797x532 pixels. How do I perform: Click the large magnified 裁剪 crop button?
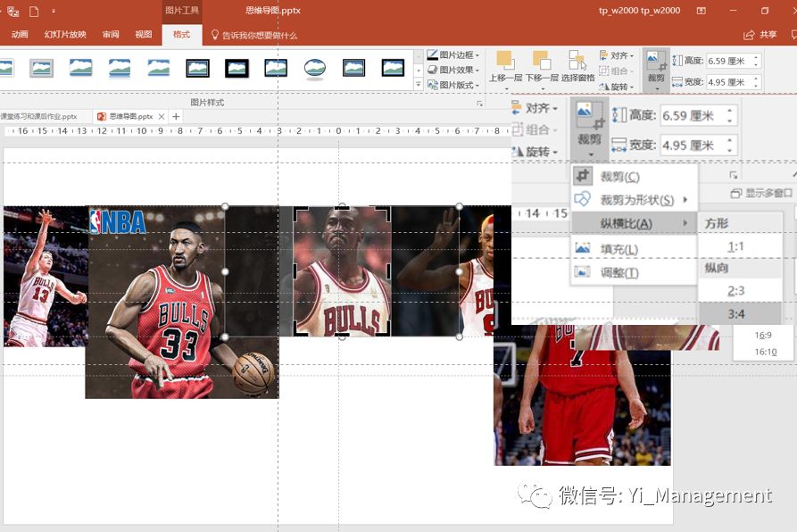coord(589,129)
